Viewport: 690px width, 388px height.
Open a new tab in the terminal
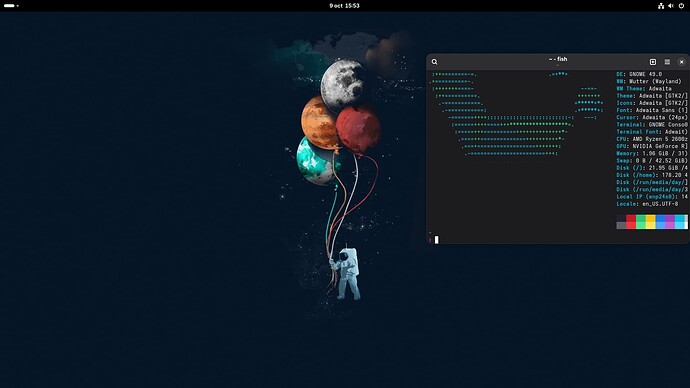pos(653,62)
